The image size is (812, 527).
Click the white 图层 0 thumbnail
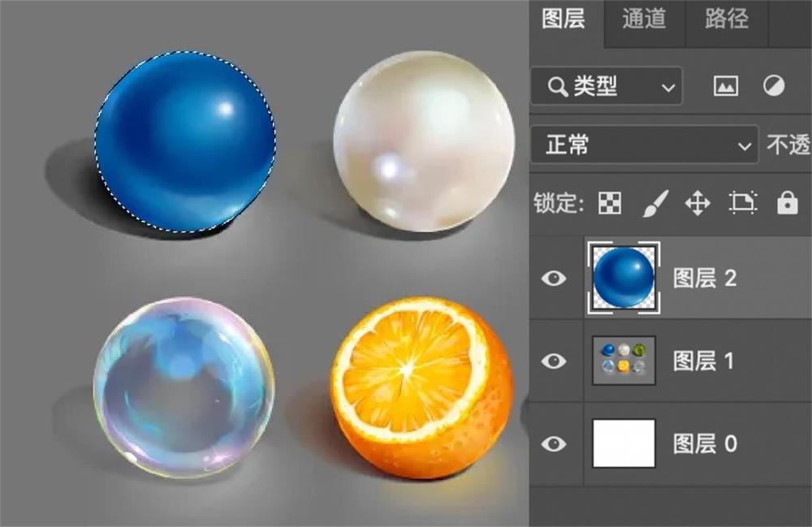coord(624,443)
